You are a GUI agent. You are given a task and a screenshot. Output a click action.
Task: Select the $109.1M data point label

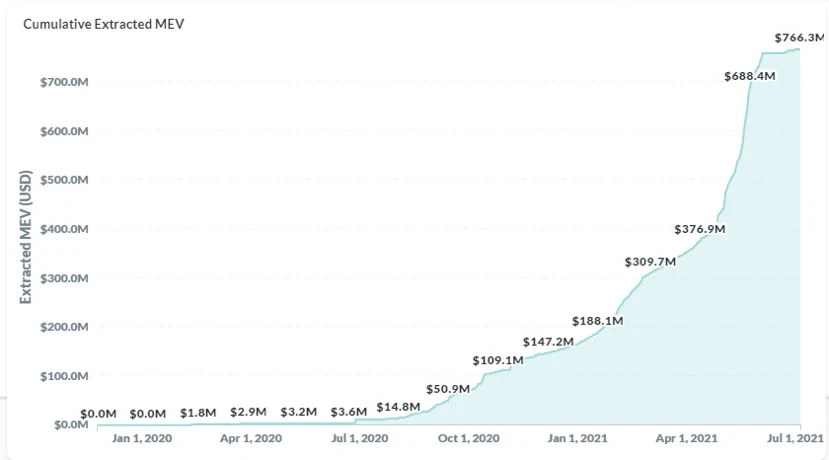(498, 360)
